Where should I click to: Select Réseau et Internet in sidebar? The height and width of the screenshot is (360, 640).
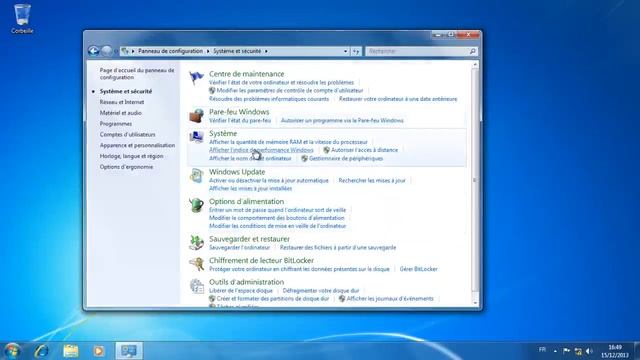[122, 102]
